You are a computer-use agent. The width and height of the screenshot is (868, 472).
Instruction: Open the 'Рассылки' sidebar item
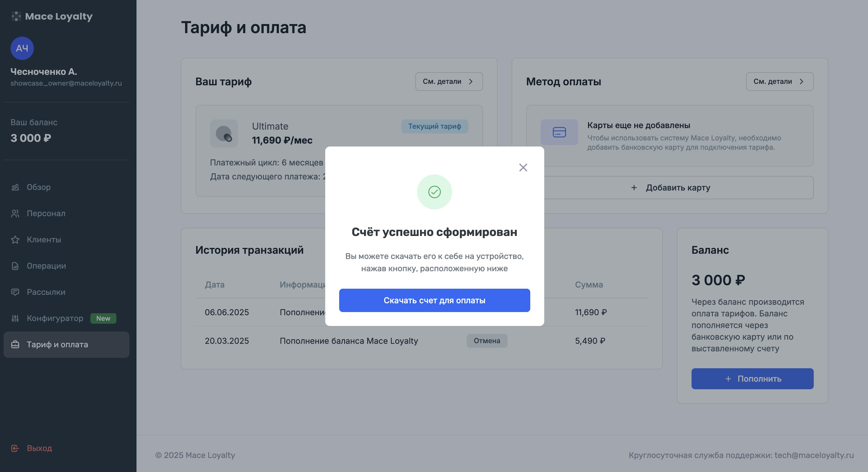66,292
